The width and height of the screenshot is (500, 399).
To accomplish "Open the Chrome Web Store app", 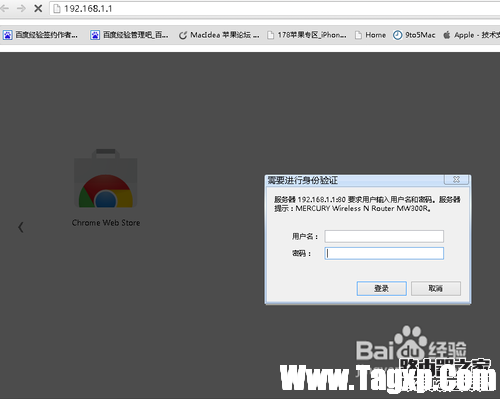I will [x=106, y=188].
